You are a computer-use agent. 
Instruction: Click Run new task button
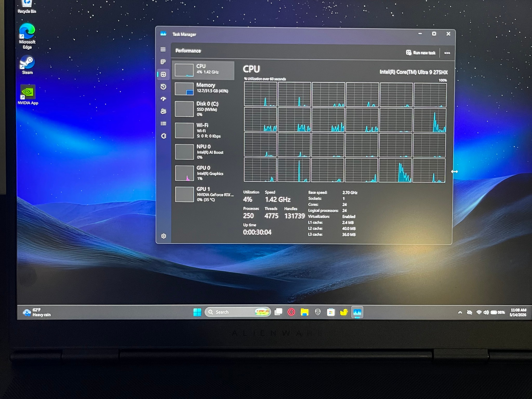[421, 53]
